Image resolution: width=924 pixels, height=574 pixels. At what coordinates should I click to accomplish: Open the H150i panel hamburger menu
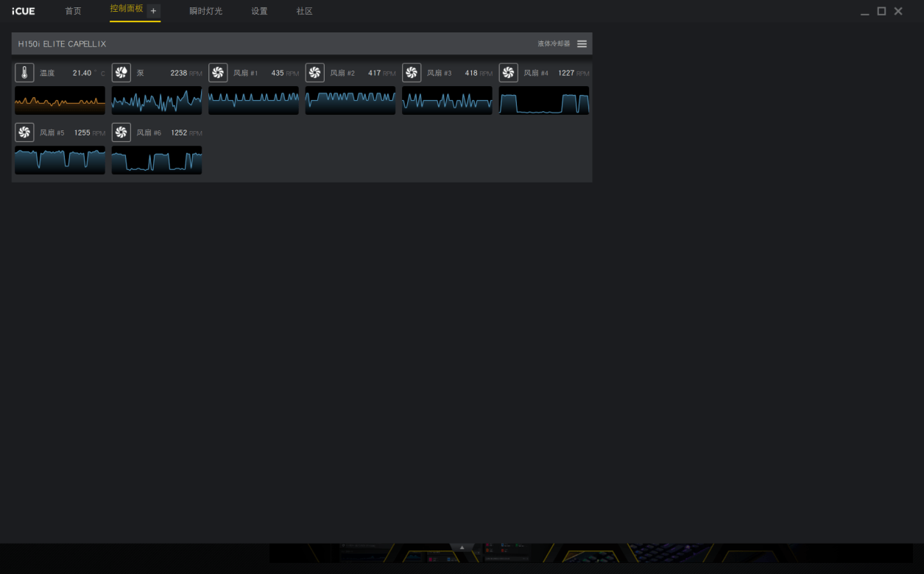[582, 44]
